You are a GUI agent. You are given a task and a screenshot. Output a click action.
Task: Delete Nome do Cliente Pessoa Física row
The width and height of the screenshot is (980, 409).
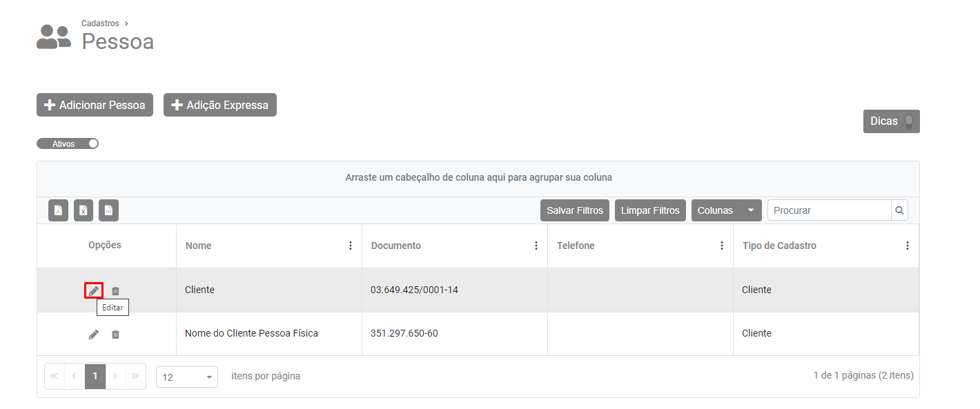pyautogui.click(x=115, y=335)
